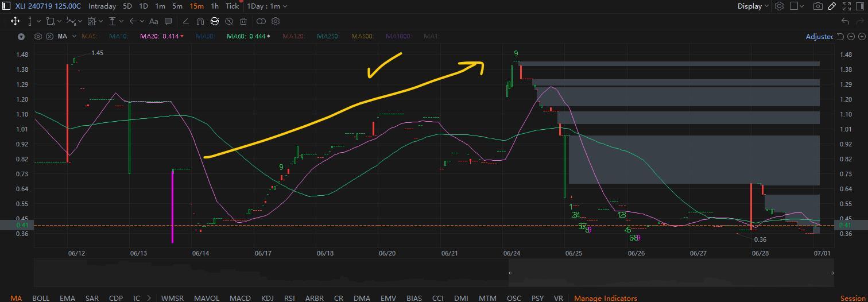This screenshot has width=868, height=302.
Task: Open chart settings gear near Display
Action: pos(779,6)
